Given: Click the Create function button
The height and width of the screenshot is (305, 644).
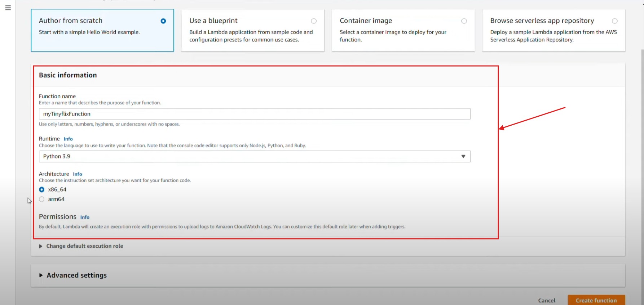Looking at the screenshot, I should (x=596, y=300).
